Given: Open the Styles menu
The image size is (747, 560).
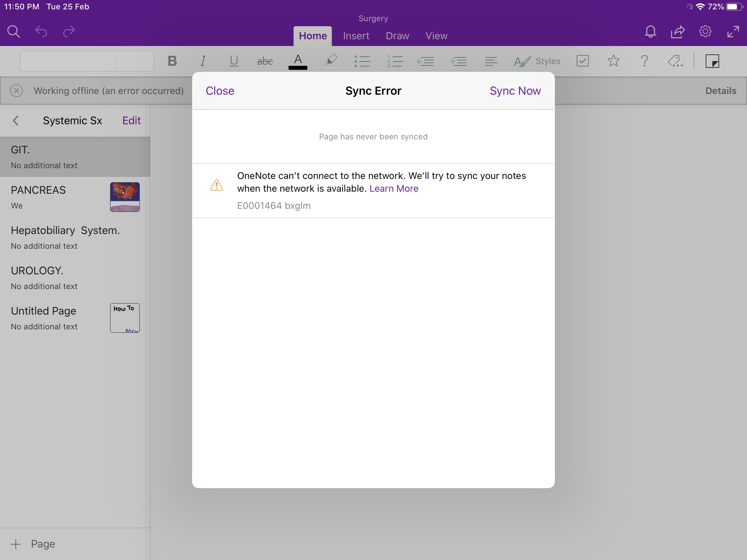Looking at the screenshot, I should (x=537, y=61).
